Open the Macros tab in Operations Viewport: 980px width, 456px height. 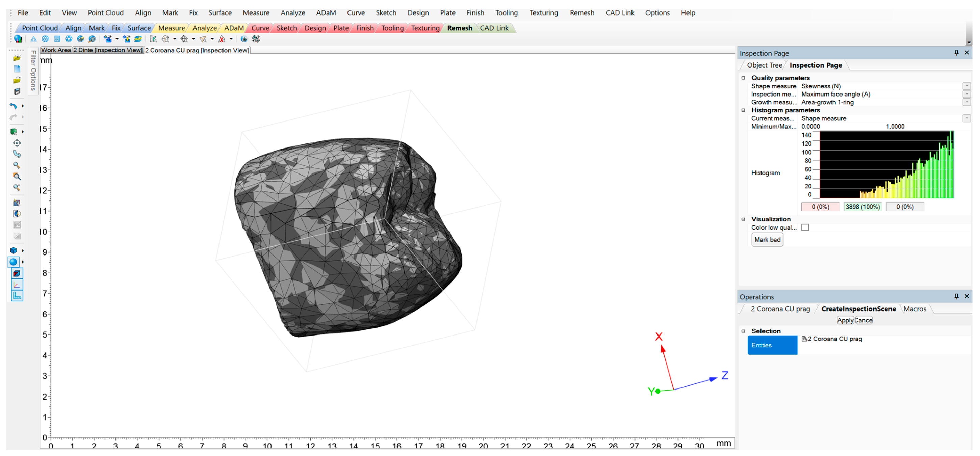pos(914,309)
